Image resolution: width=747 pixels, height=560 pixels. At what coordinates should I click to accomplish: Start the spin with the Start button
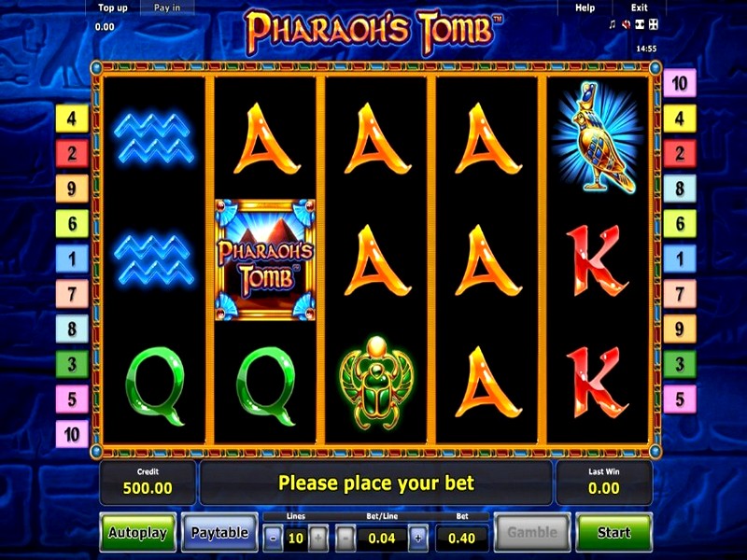pyautogui.click(x=613, y=532)
